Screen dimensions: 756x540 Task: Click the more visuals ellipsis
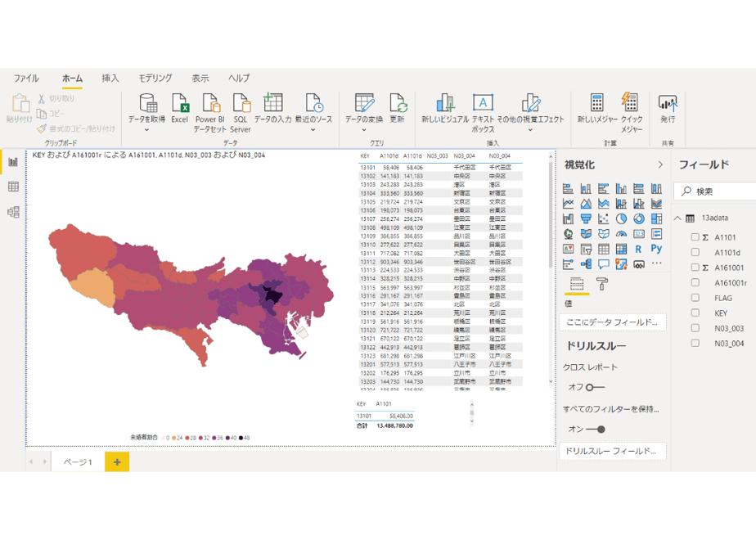click(x=656, y=263)
